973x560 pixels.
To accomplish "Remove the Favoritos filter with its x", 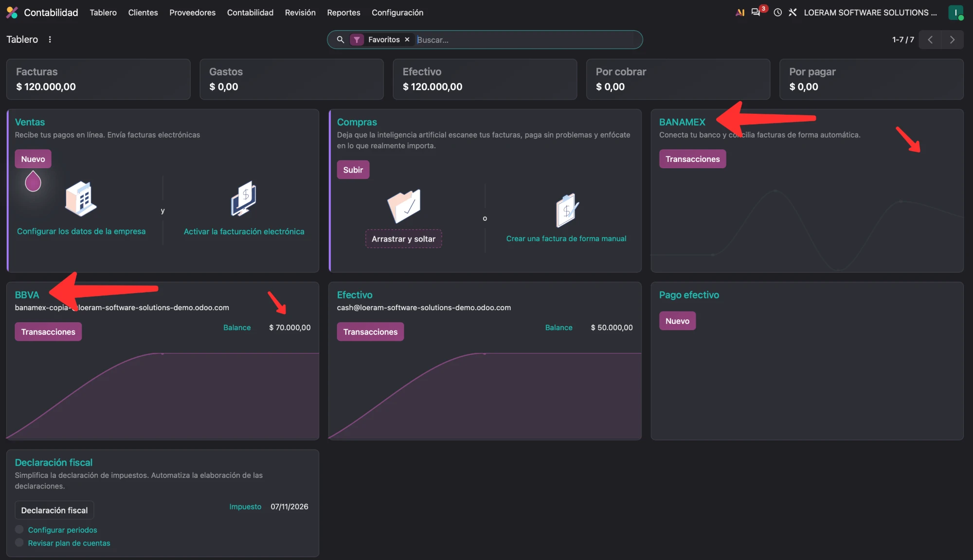I will tap(407, 39).
